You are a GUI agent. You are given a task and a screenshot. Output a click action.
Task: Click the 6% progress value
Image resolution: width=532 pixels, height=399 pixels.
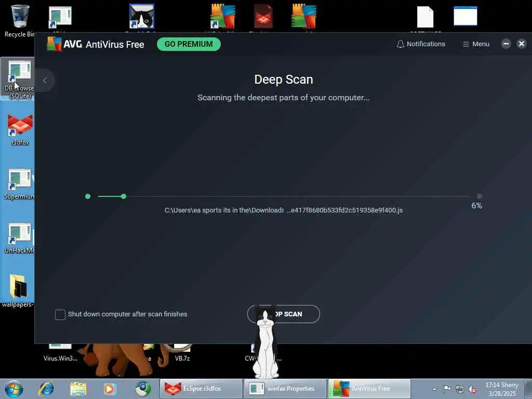tap(477, 206)
